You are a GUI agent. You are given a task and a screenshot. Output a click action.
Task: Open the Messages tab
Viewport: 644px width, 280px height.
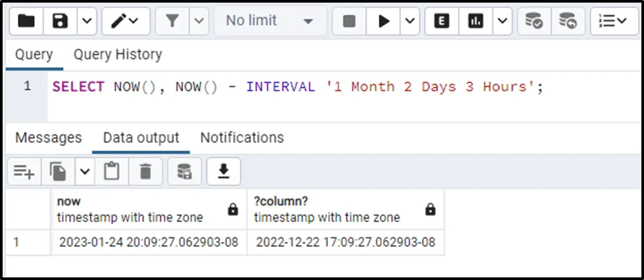(48, 138)
